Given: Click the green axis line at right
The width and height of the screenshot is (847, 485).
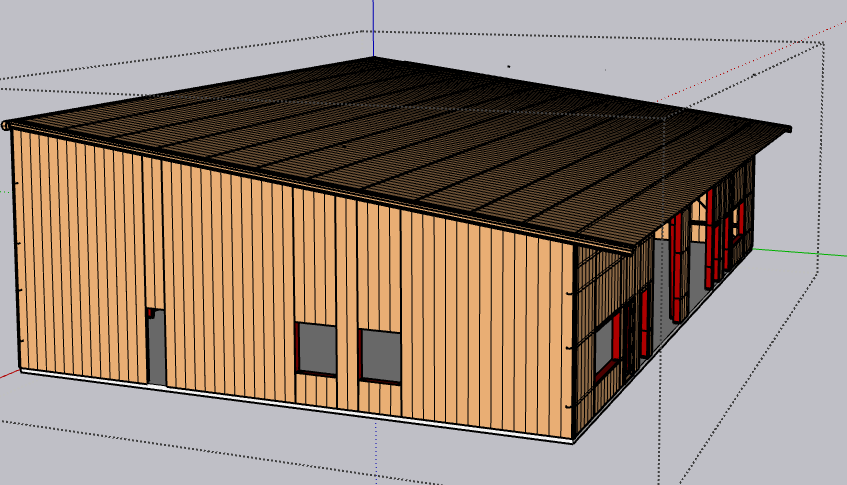Looking at the screenshot, I should pyautogui.click(x=800, y=252).
